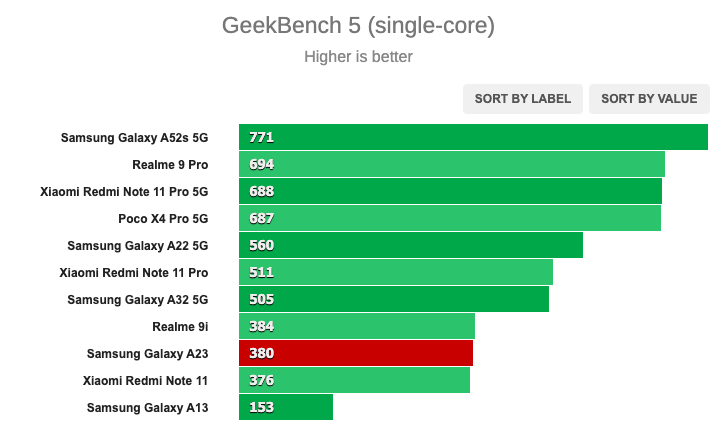Screen dimensions: 719x423
Task: Click the Samsung Galaxy A13 bar
Action: pos(286,407)
